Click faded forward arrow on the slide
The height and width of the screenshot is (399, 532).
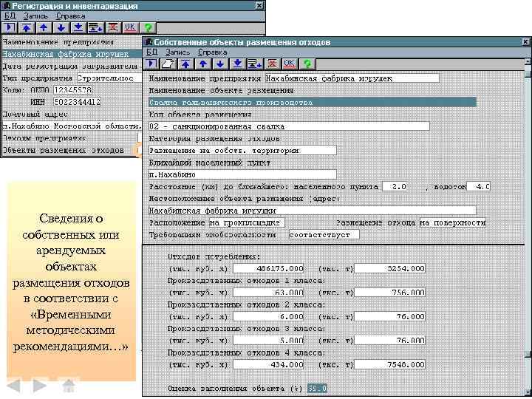pyautogui.click(x=39, y=386)
